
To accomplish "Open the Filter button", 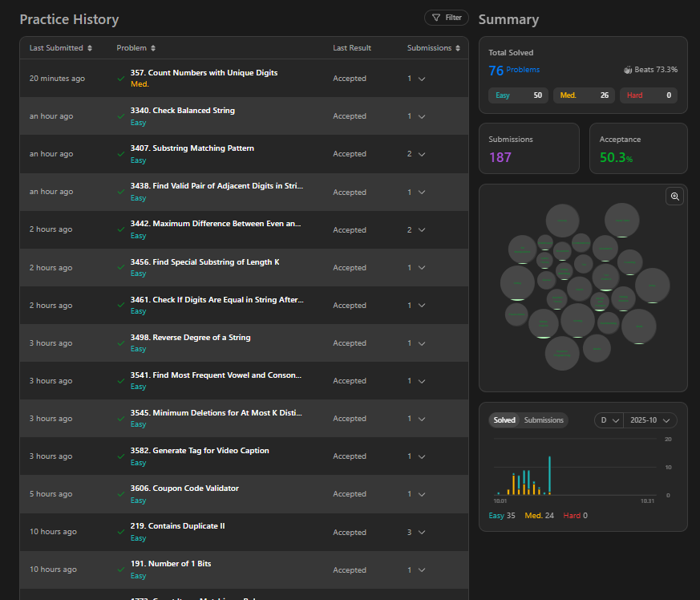I will [x=446, y=18].
